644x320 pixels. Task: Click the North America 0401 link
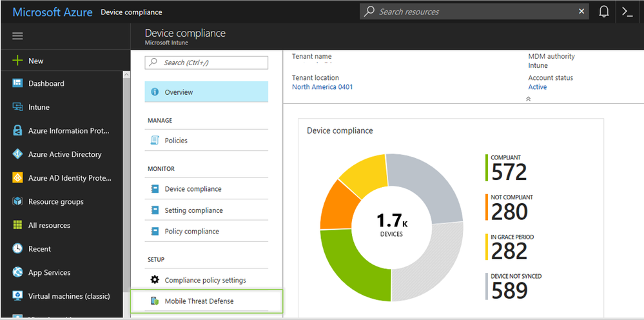[322, 86]
